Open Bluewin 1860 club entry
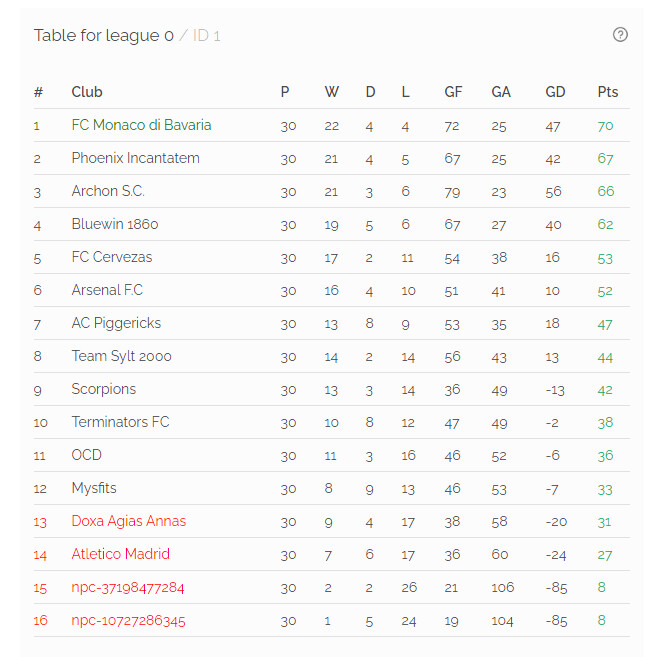This screenshot has width=652, height=657. pyautogui.click(x=115, y=224)
